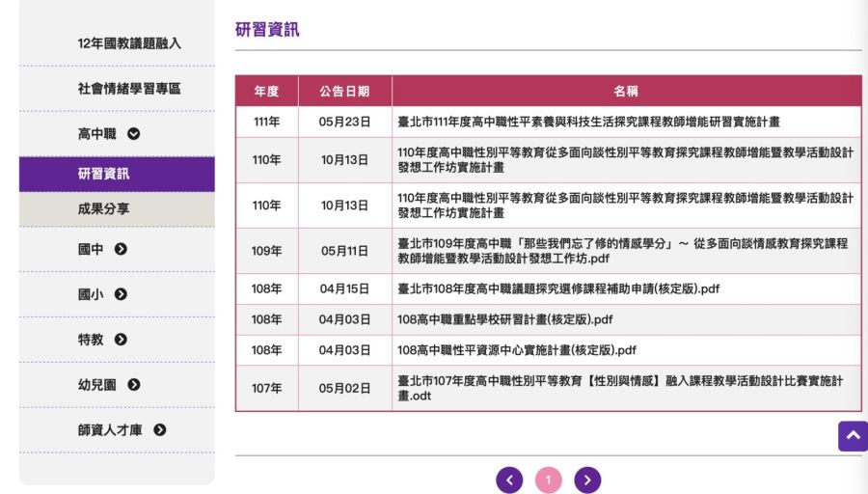
Task: Collapse the 高中職 section arrow
Action: 133,134
